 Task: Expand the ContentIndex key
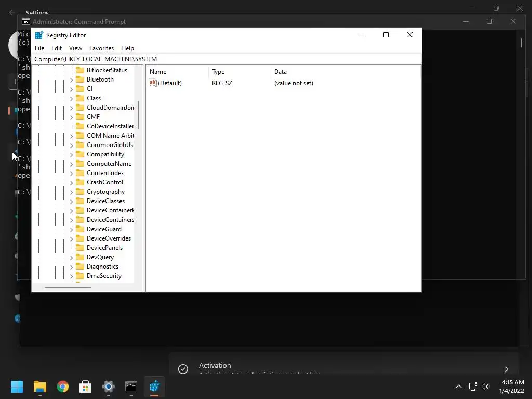[71, 174]
